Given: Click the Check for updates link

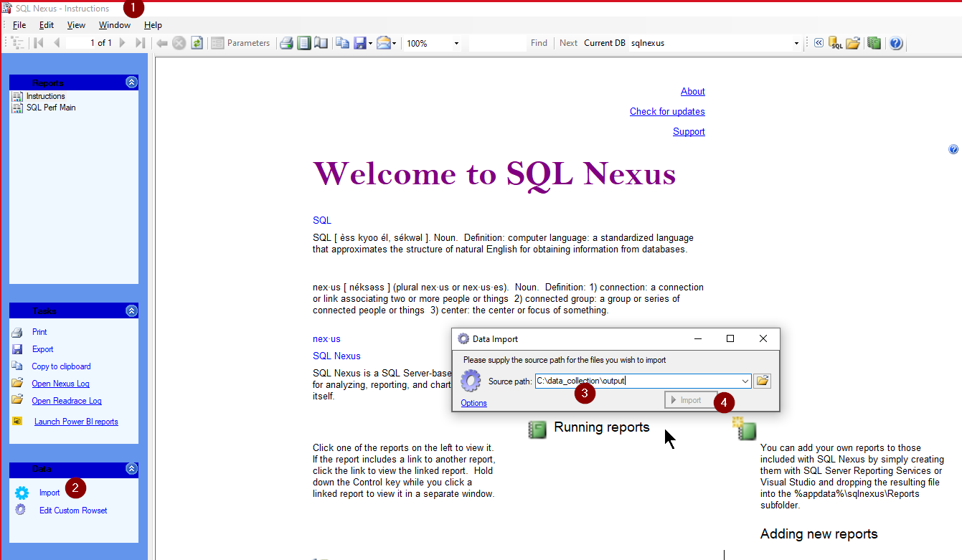Looking at the screenshot, I should (x=667, y=111).
